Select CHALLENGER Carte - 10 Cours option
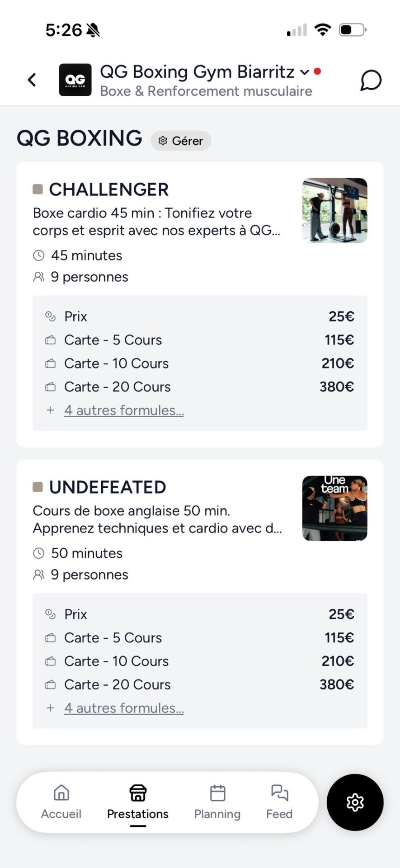 click(x=117, y=363)
